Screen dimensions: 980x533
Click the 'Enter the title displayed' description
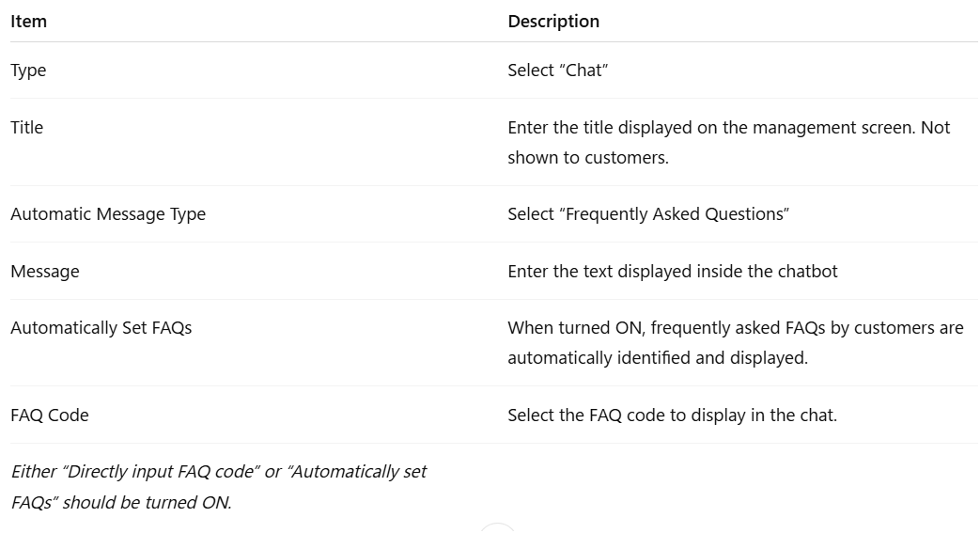click(729, 142)
